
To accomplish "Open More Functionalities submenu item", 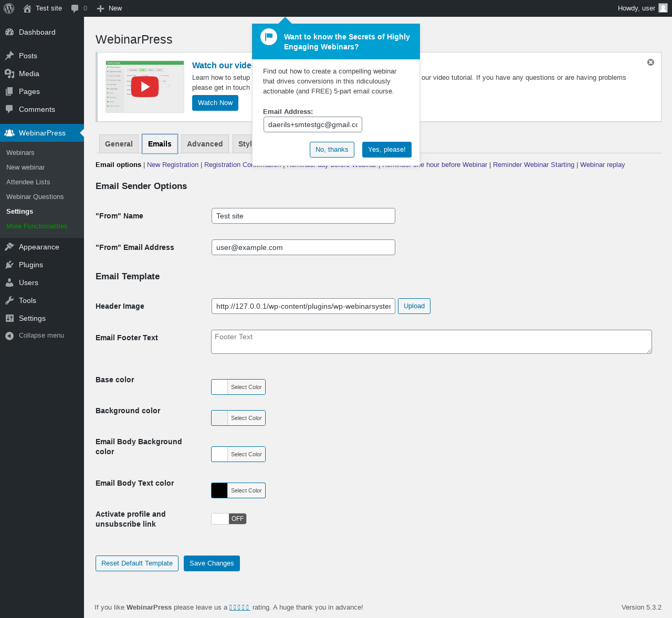I will pos(37,226).
